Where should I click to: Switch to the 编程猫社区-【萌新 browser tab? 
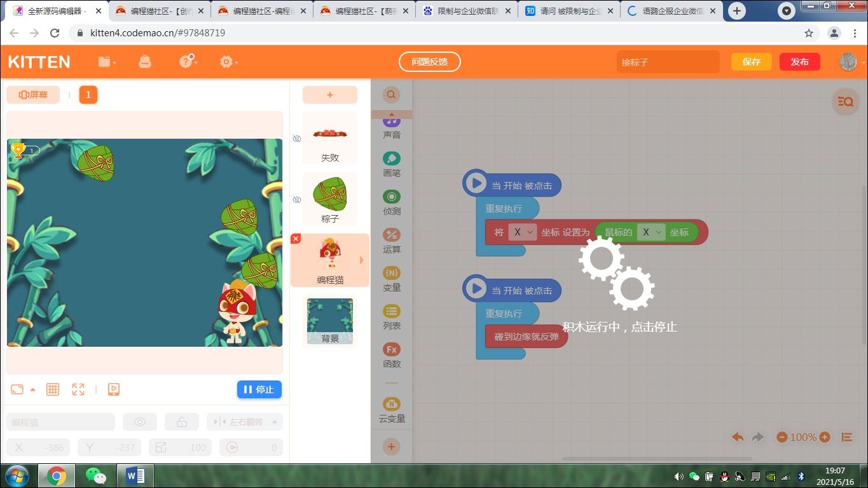click(364, 11)
